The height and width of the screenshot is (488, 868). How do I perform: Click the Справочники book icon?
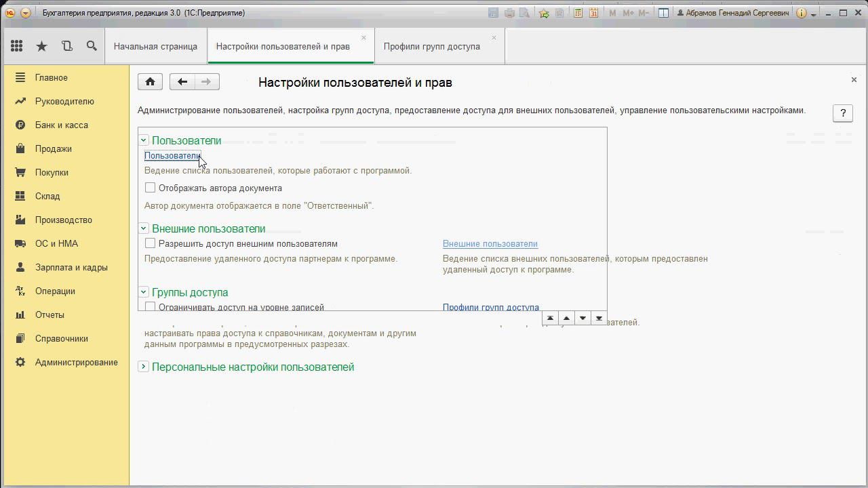coord(20,338)
